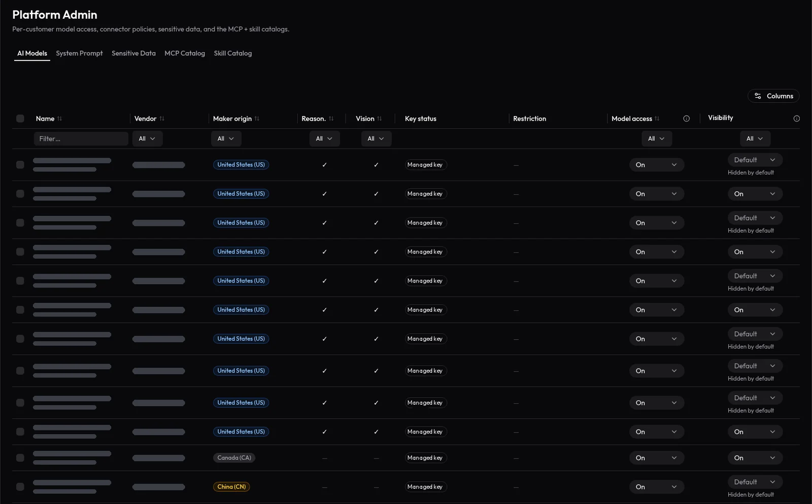Open Visibility On dropdown in Canada (CA) row
Viewport: 812px width, 504px height.
point(755,458)
